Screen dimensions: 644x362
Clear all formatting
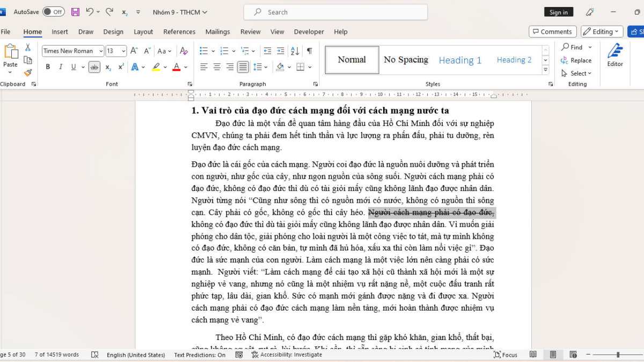tap(184, 50)
